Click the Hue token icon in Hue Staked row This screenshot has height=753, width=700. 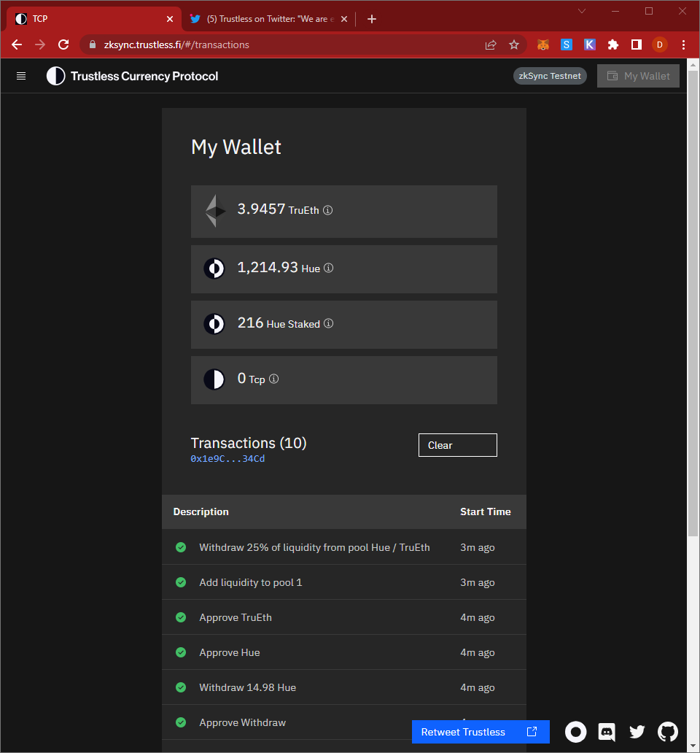pyautogui.click(x=214, y=324)
